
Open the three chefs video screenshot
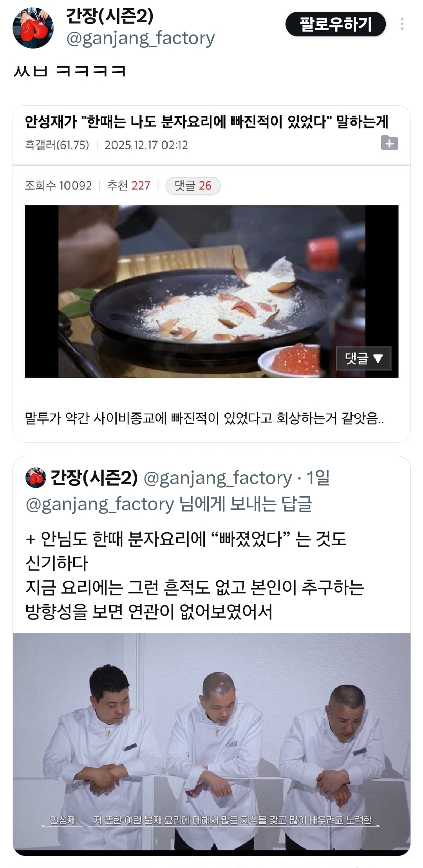[x=211, y=744]
